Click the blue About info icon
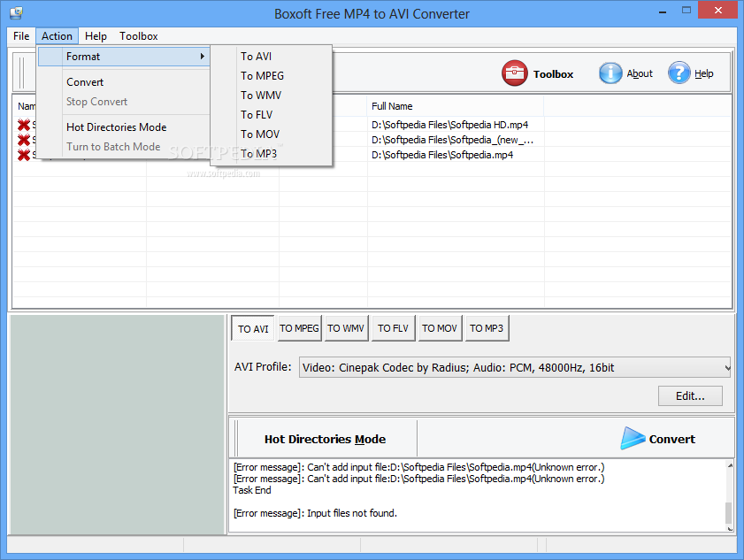This screenshot has height=560, width=744. pyautogui.click(x=610, y=73)
